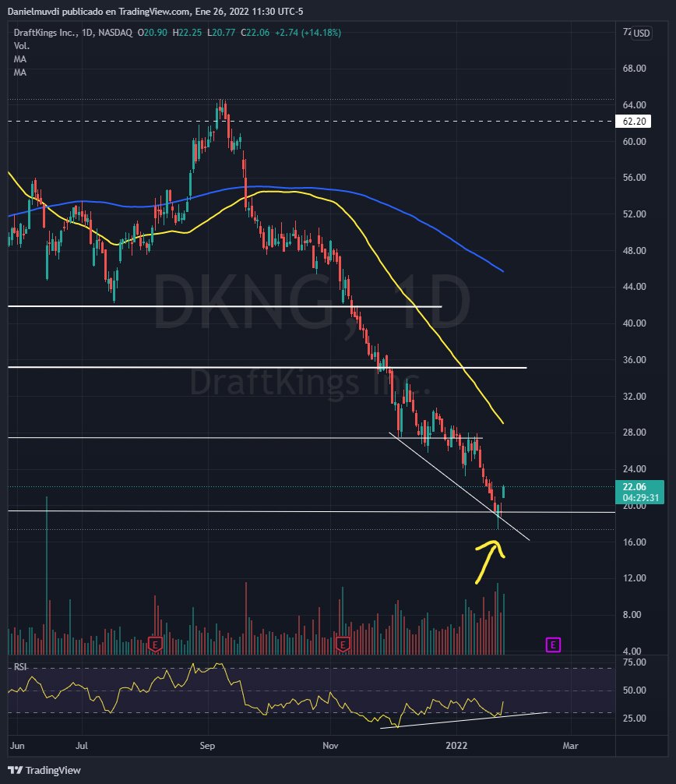The width and height of the screenshot is (676, 784).
Task: Click the 04:29:31 countdown timer
Action: pyautogui.click(x=639, y=498)
